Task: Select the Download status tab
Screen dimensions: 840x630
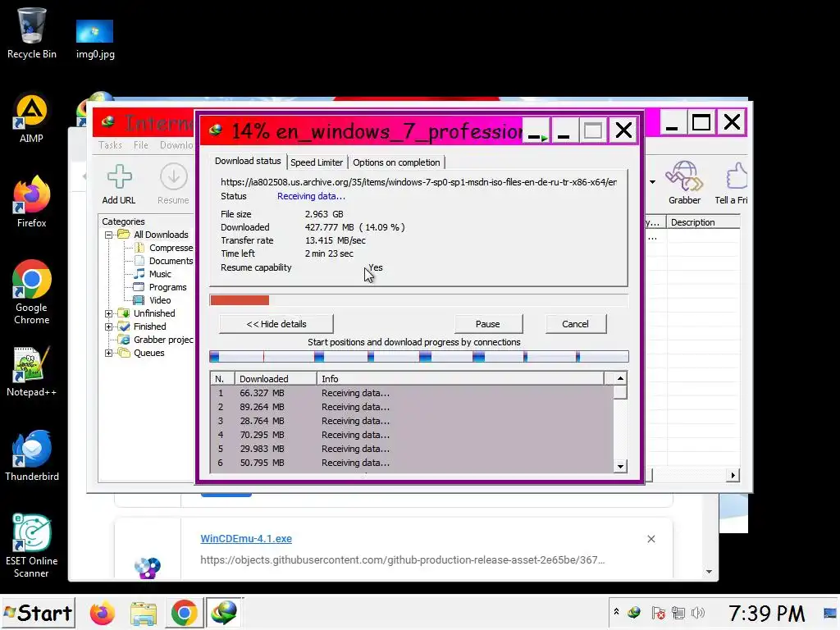Action: (248, 161)
